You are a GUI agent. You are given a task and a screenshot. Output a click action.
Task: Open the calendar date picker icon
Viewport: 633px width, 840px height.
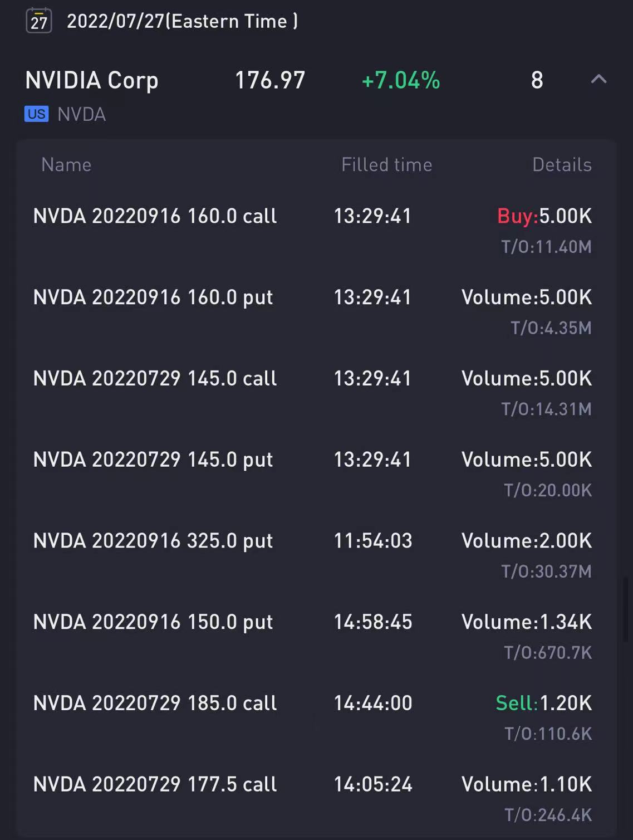pos(39,21)
